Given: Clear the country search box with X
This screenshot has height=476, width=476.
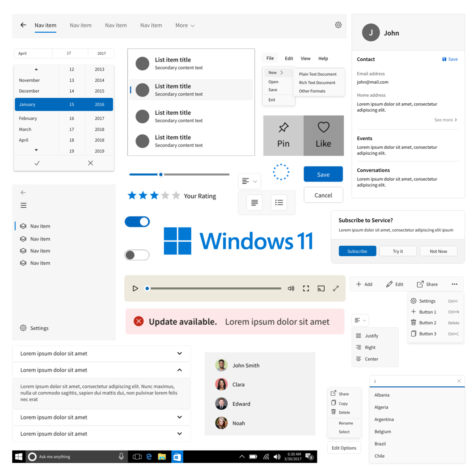Looking at the screenshot, I should 459,381.
